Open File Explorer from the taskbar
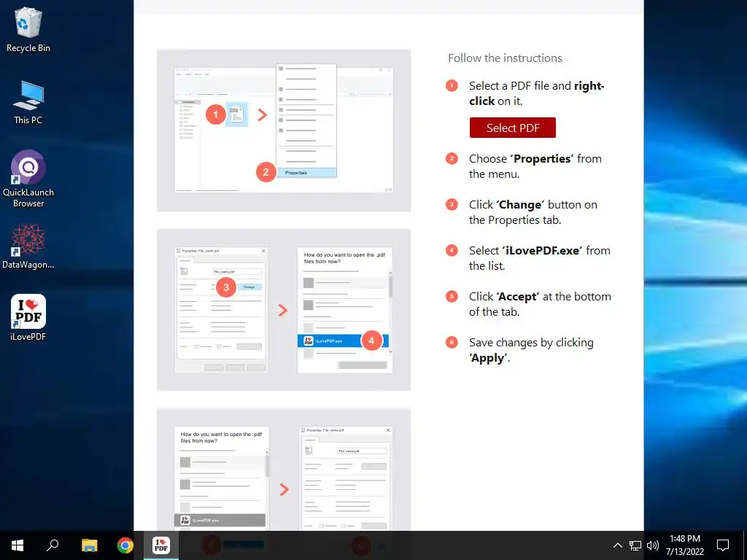This screenshot has width=747, height=560. [89, 545]
